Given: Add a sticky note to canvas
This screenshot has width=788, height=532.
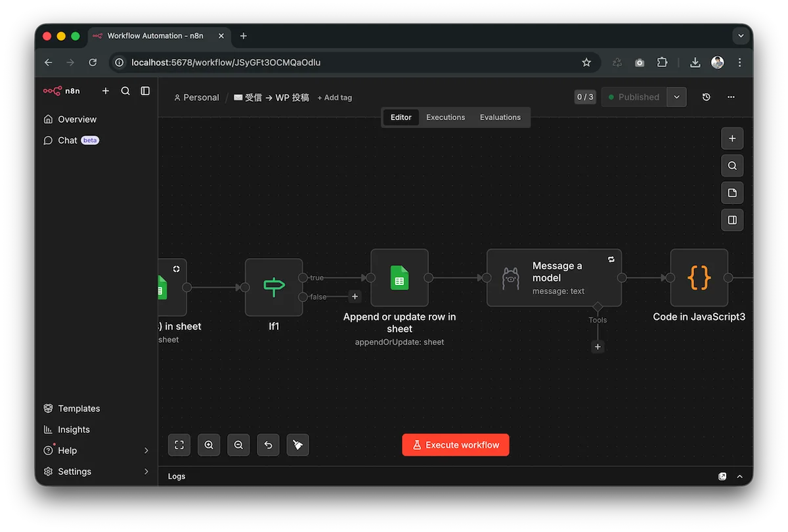Looking at the screenshot, I should pyautogui.click(x=732, y=193).
